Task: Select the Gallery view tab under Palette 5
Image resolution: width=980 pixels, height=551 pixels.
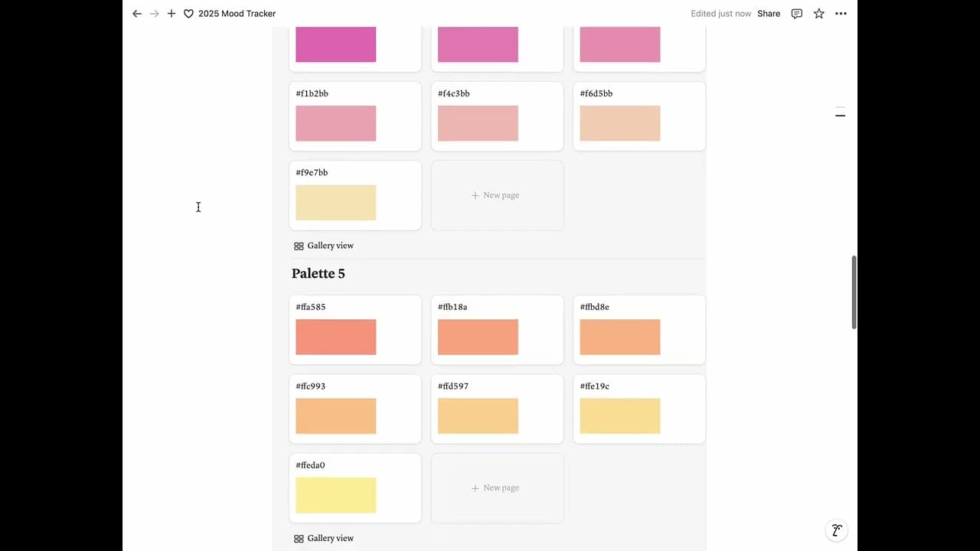Action: tap(324, 539)
